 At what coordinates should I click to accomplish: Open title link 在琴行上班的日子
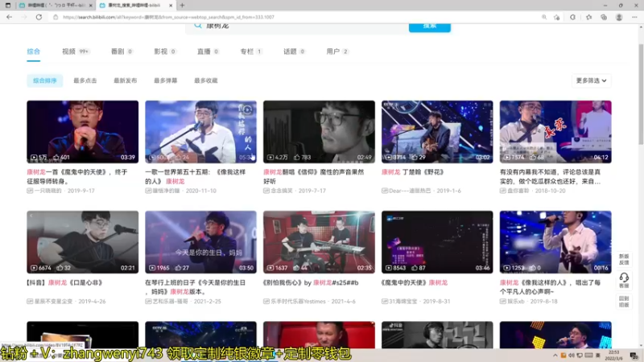tap(196, 287)
